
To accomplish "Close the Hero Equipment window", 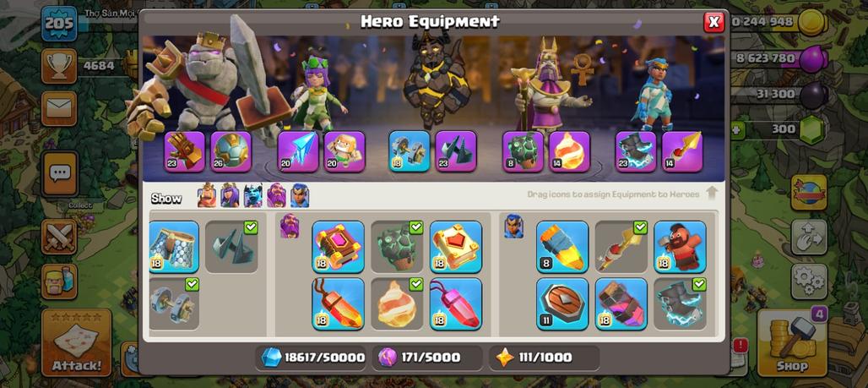I will point(713,22).
